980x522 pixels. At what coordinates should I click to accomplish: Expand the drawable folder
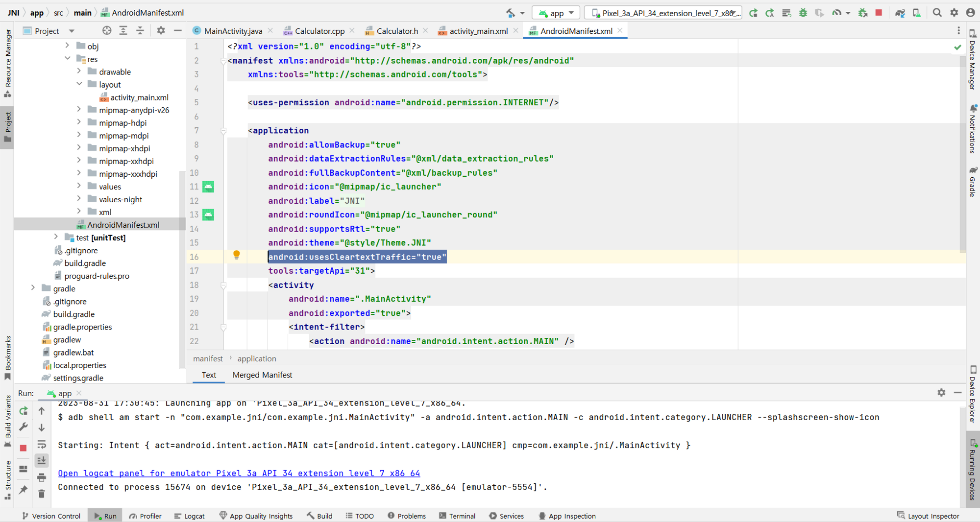point(79,71)
